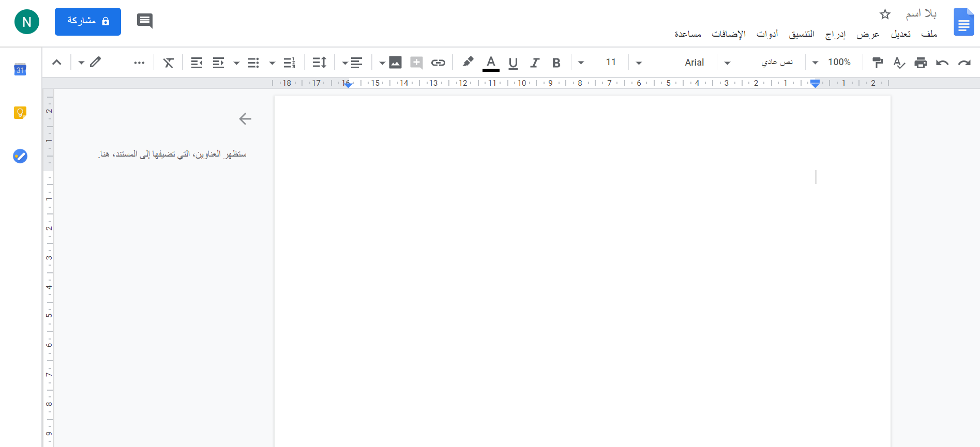
Task: Open the ملف (File) menu
Action: click(929, 34)
